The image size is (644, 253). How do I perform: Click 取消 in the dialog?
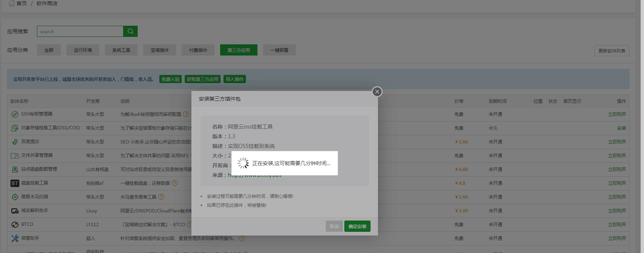pyautogui.click(x=334, y=226)
